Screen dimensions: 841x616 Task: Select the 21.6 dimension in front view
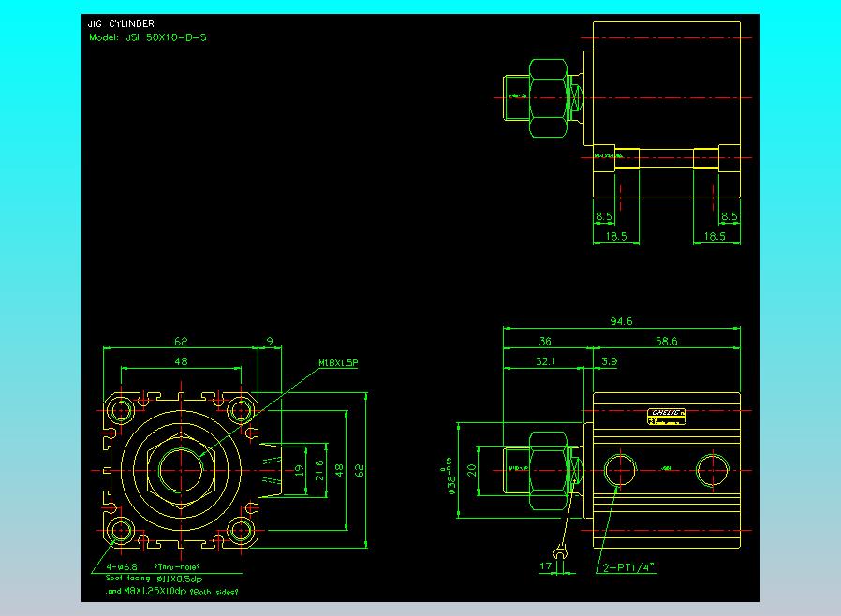coord(318,470)
